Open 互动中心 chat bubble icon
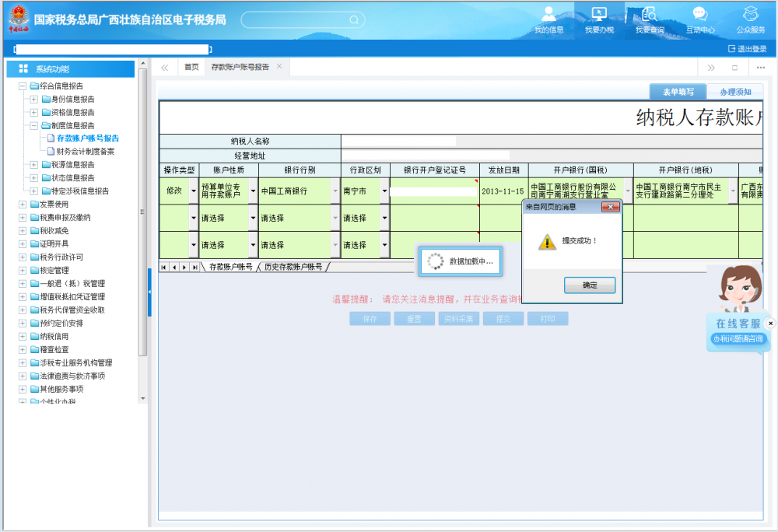 coord(699,16)
